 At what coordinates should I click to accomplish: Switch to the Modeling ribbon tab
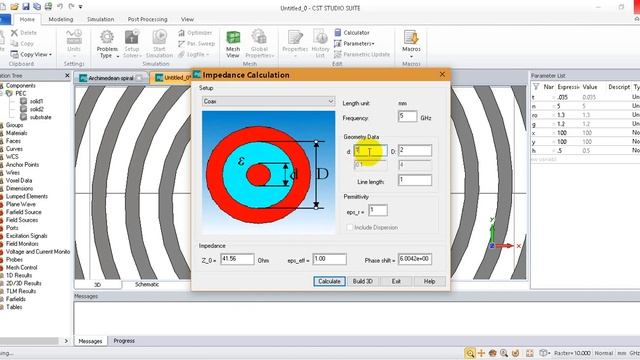pos(61,19)
